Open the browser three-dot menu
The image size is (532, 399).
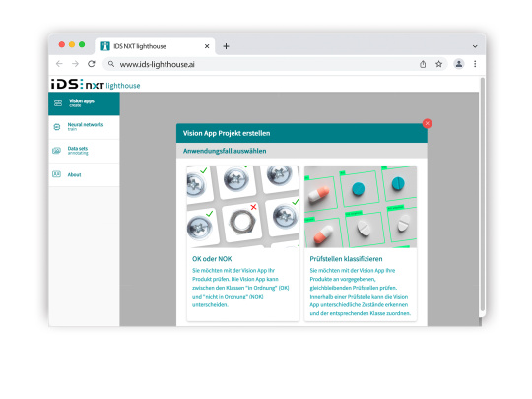click(x=475, y=64)
